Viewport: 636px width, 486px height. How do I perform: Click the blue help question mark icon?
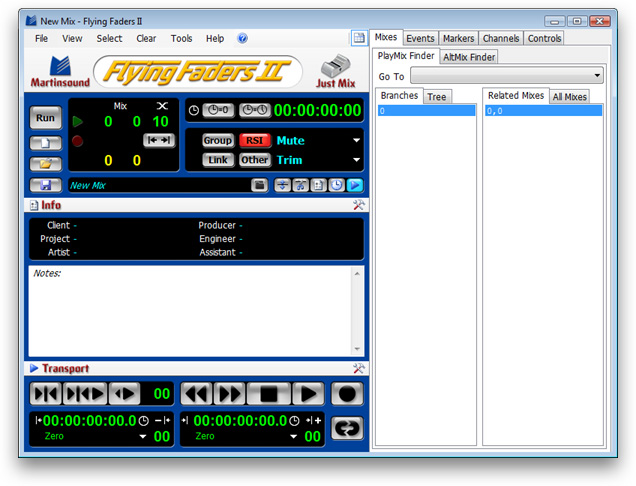[x=243, y=39]
